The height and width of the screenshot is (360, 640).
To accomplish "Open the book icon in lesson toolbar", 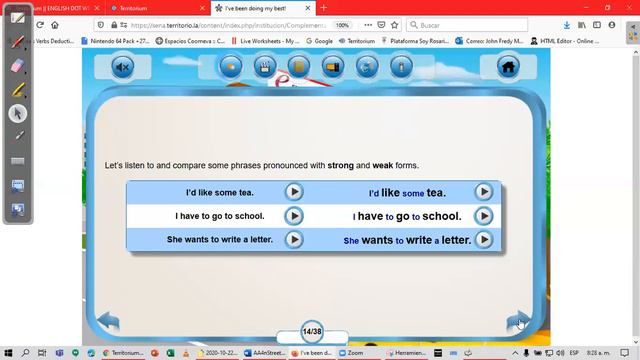I will pos(299,67).
